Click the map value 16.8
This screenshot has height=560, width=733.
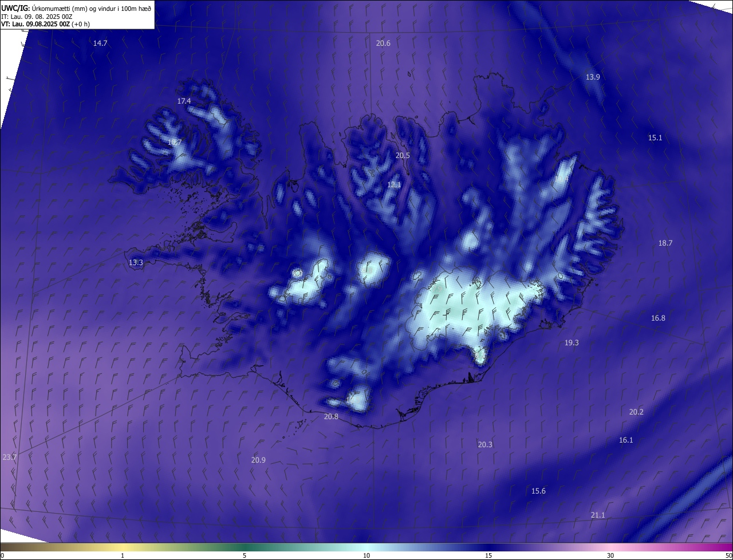(x=659, y=318)
